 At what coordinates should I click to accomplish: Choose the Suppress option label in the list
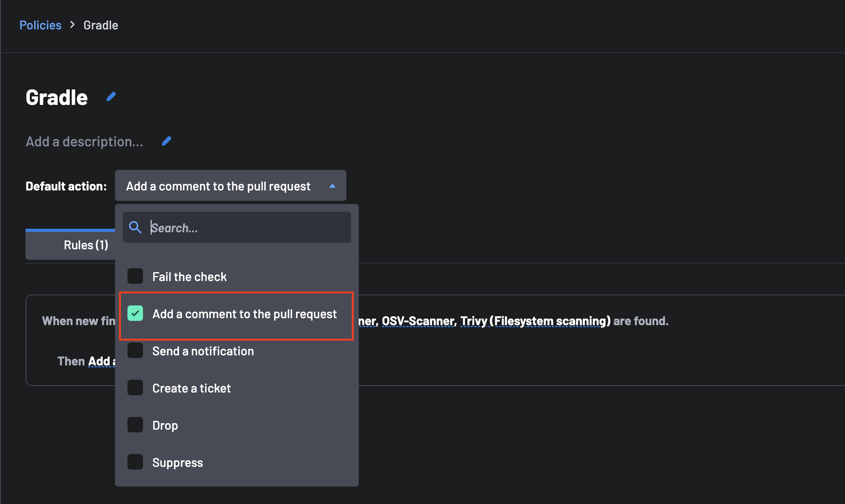pyautogui.click(x=177, y=463)
